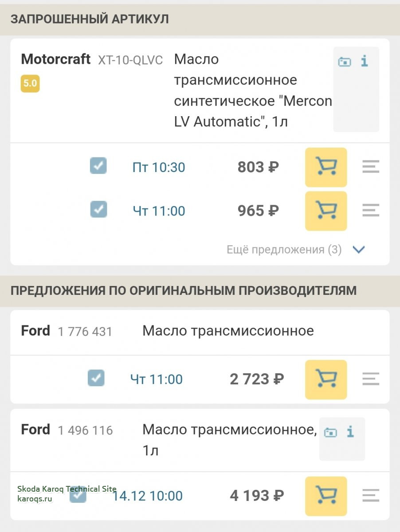Open details menu for the 803 ₽ offer

coord(371,167)
